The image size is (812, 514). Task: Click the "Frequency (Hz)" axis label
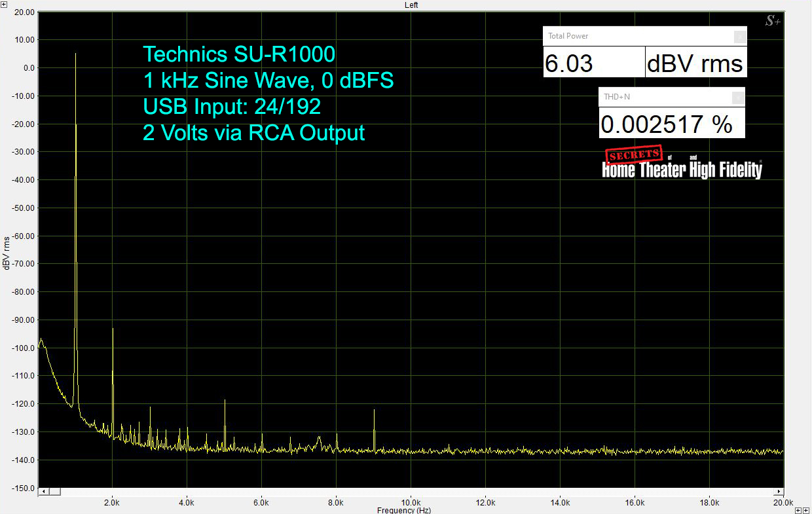(404, 510)
